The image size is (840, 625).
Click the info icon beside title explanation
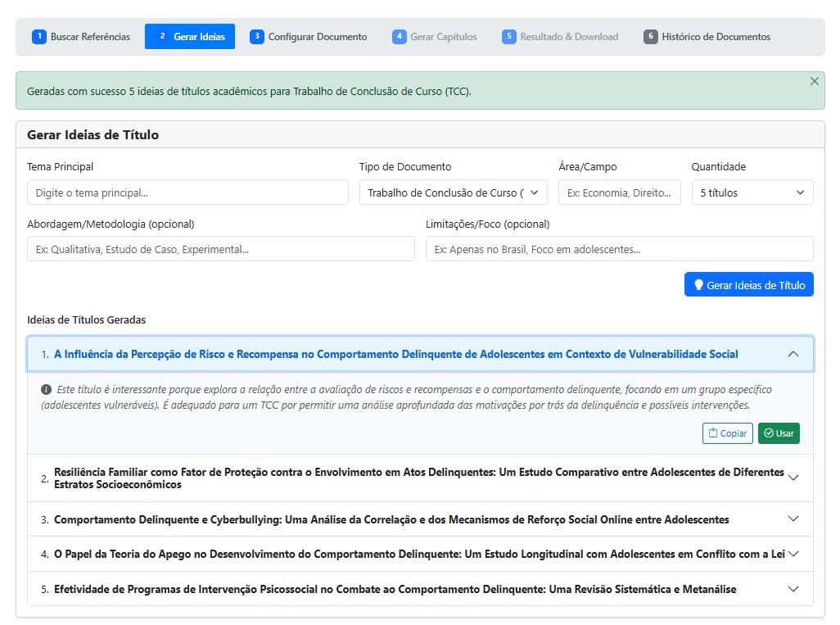pyautogui.click(x=47, y=389)
